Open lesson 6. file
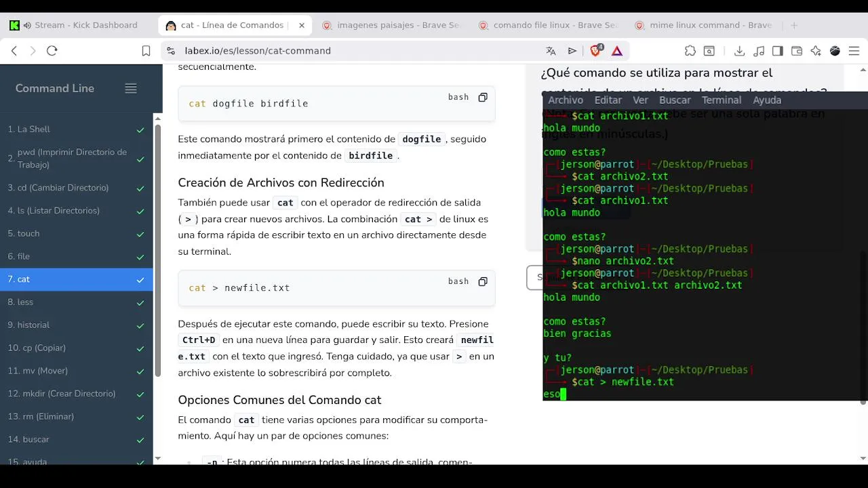Image resolution: width=868 pixels, height=488 pixels. point(77,257)
